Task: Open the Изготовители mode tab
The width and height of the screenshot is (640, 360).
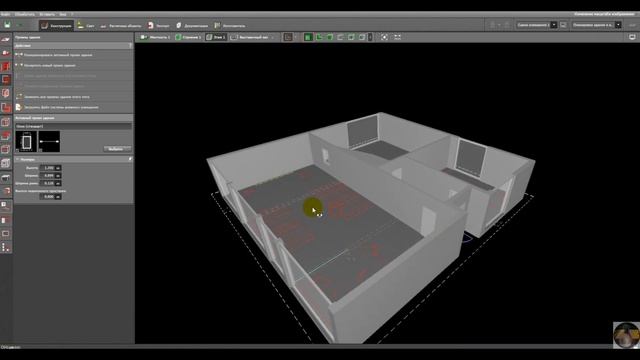Action: point(230,26)
